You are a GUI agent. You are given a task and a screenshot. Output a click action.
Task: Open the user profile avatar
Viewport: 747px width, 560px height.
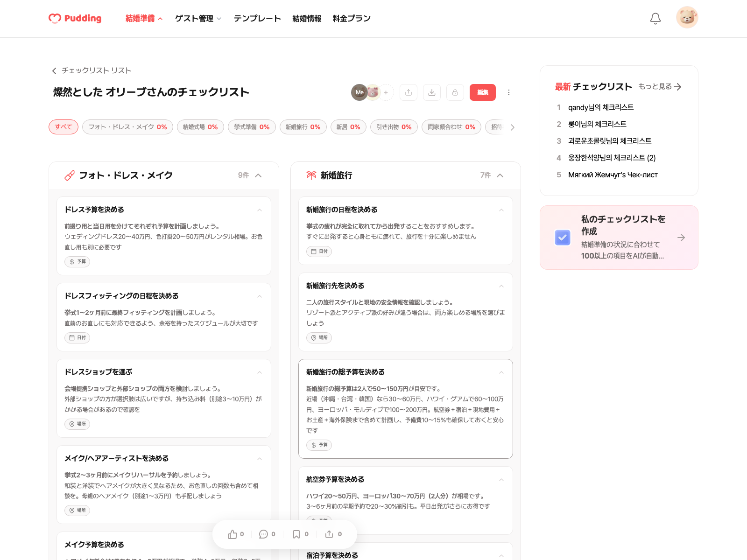(687, 17)
